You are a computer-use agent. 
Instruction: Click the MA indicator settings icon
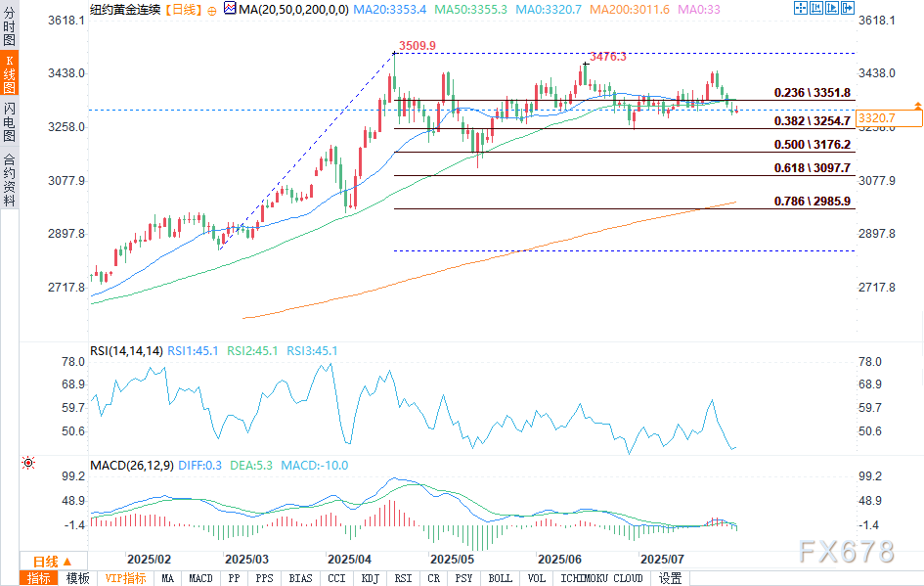pyautogui.click(x=229, y=9)
